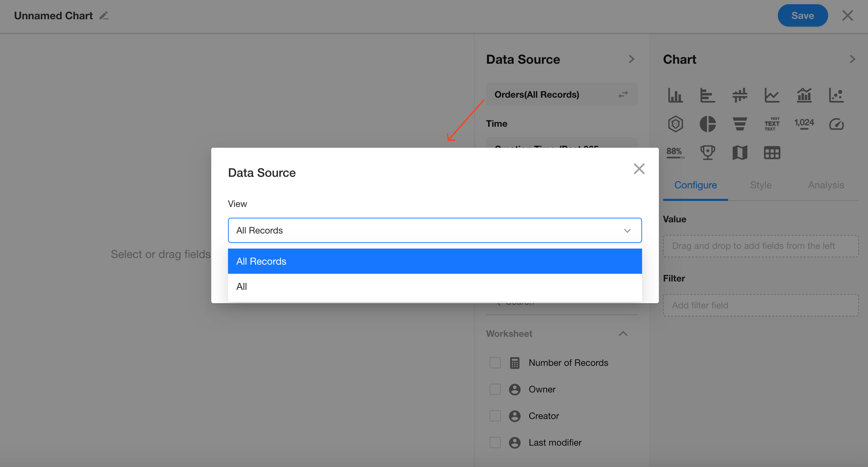Viewport: 868px width, 467px height.
Task: Select the gauge chart icon
Action: coord(836,124)
